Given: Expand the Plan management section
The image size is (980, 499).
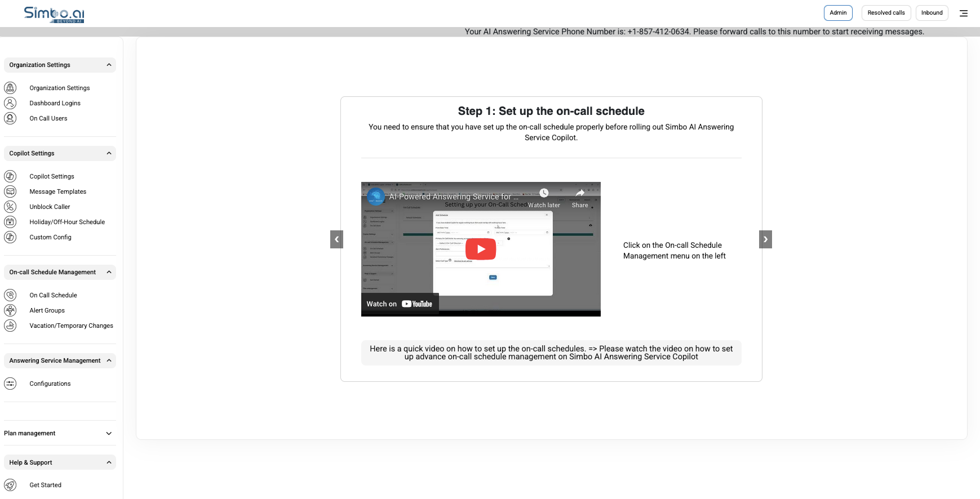Looking at the screenshot, I should click(x=109, y=433).
